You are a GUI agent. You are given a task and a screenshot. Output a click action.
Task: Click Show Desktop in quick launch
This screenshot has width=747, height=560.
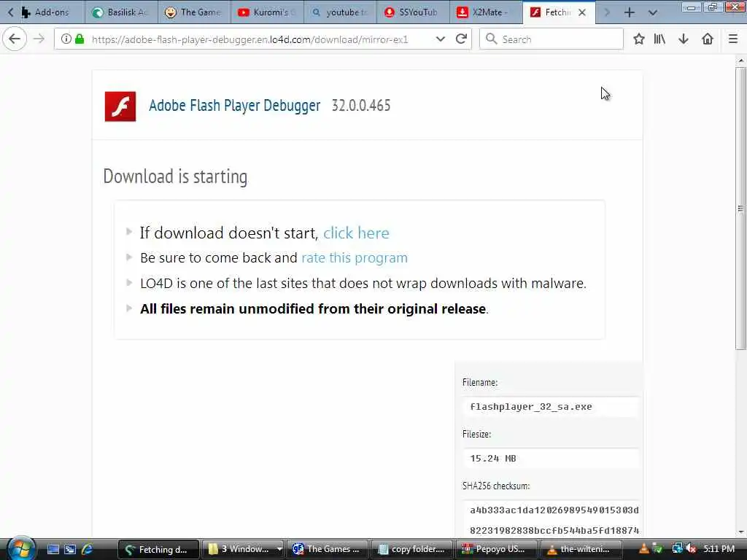click(53, 550)
